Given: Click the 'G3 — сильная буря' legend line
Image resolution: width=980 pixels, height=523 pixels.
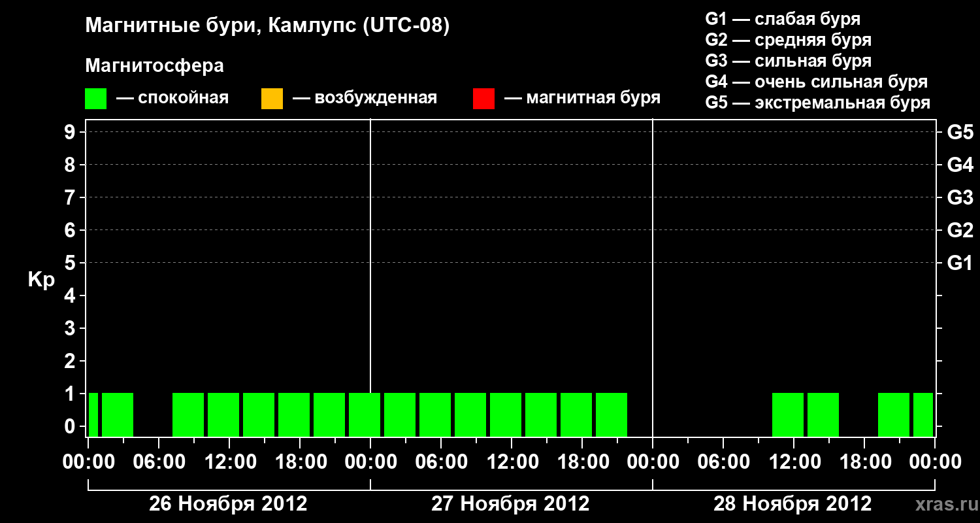Looking at the screenshot, I should 789,61.
